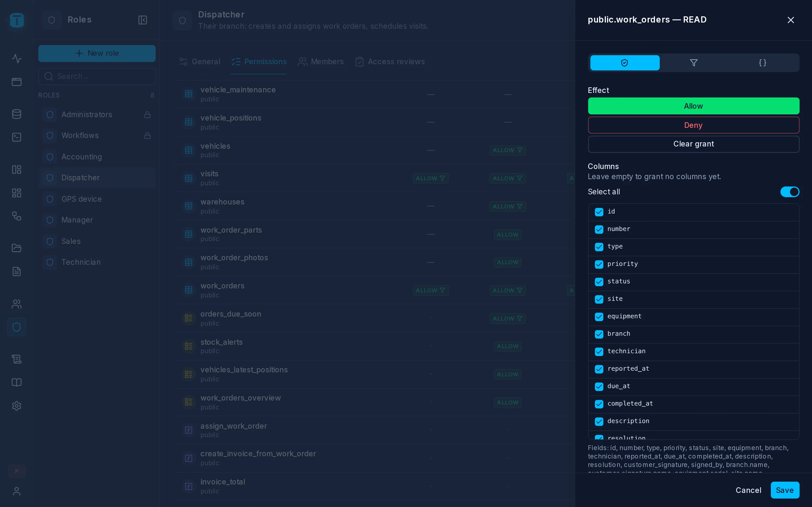This screenshot has width=812, height=507.
Task: Open the JSON braces tab in the panel
Action: (762, 63)
